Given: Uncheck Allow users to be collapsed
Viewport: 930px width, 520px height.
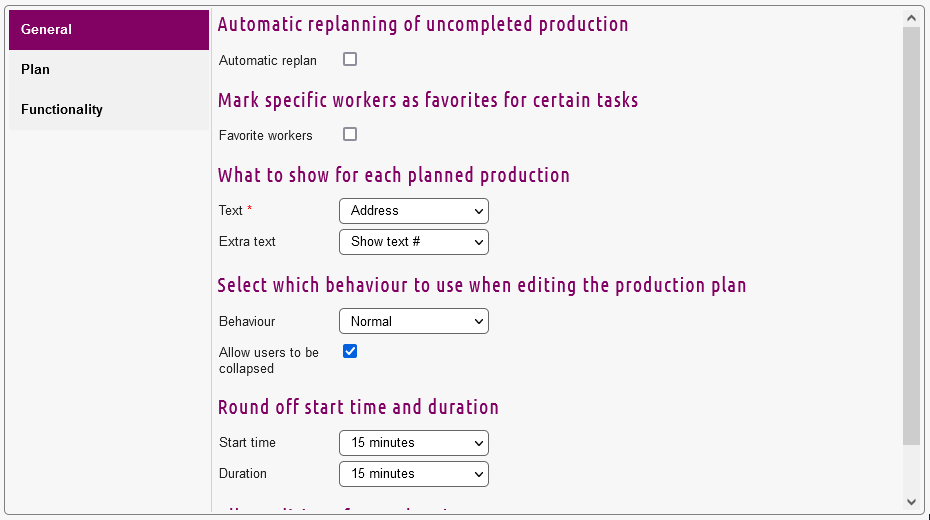Looking at the screenshot, I should coord(350,351).
